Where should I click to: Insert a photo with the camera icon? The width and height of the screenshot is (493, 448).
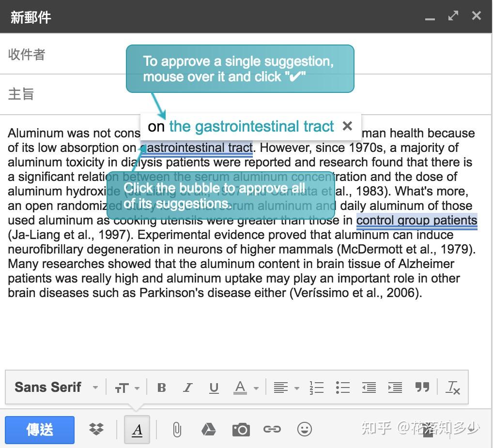tap(241, 430)
